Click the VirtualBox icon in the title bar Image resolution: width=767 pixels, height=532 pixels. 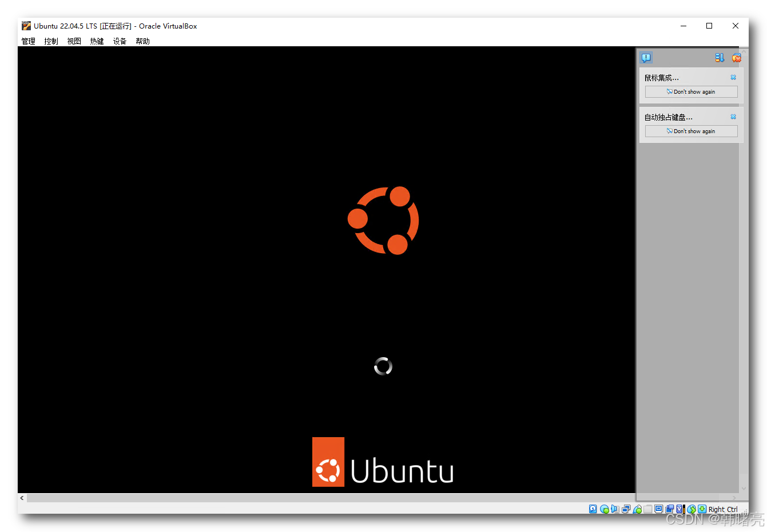tap(26, 26)
